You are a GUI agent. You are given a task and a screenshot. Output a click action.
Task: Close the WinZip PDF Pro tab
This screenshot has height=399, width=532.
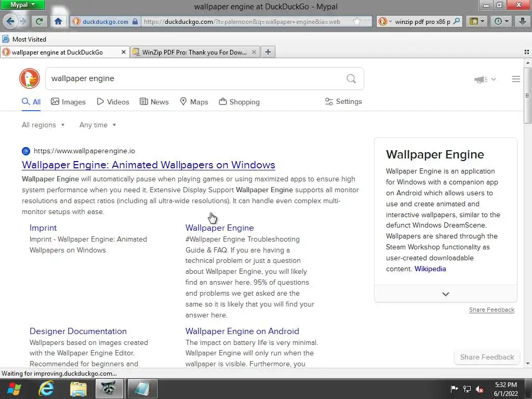click(254, 52)
